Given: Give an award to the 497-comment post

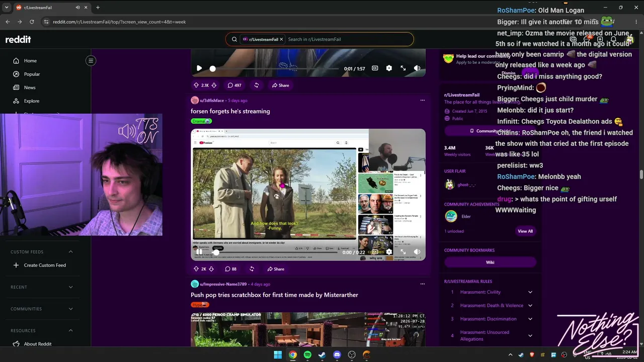Looking at the screenshot, I should click(x=256, y=85).
